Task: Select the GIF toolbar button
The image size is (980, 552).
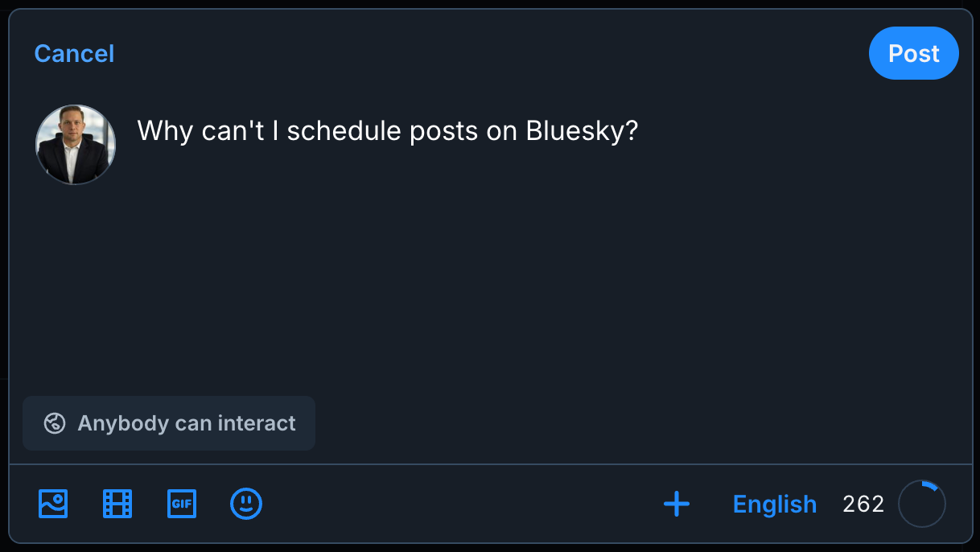Action: 182,504
